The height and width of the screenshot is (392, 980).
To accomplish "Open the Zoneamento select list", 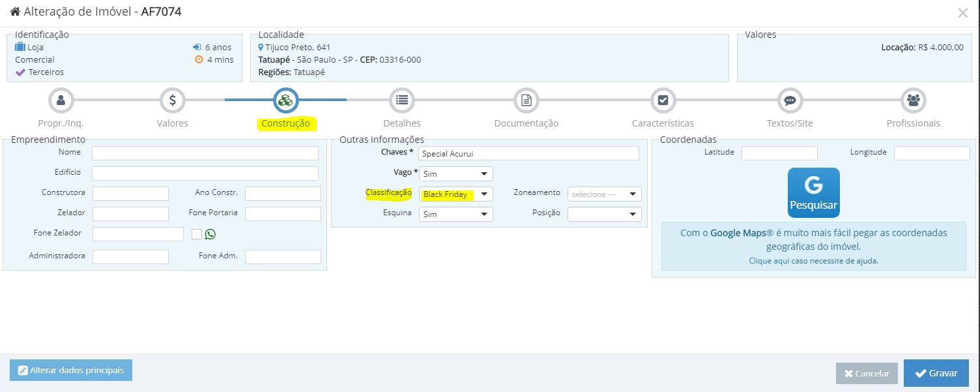I will [x=604, y=194].
